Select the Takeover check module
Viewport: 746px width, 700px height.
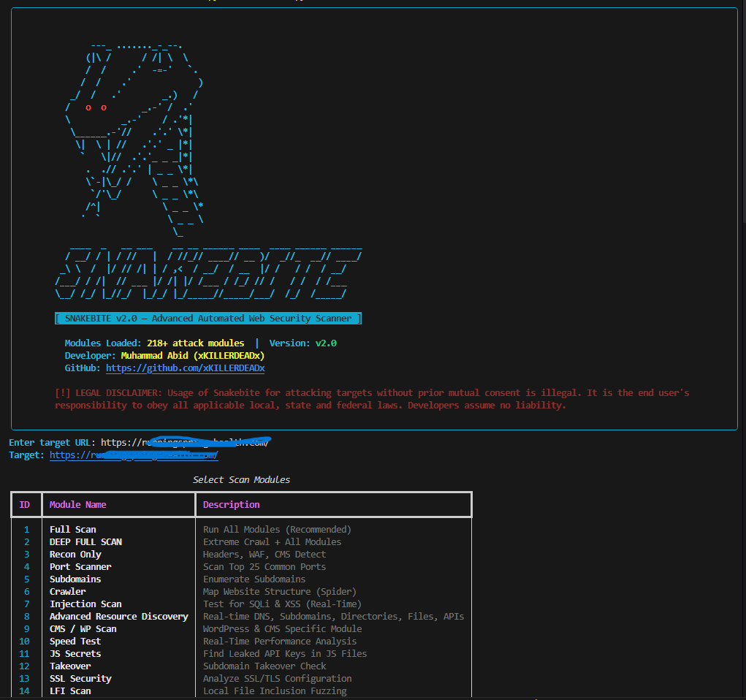[x=70, y=666]
